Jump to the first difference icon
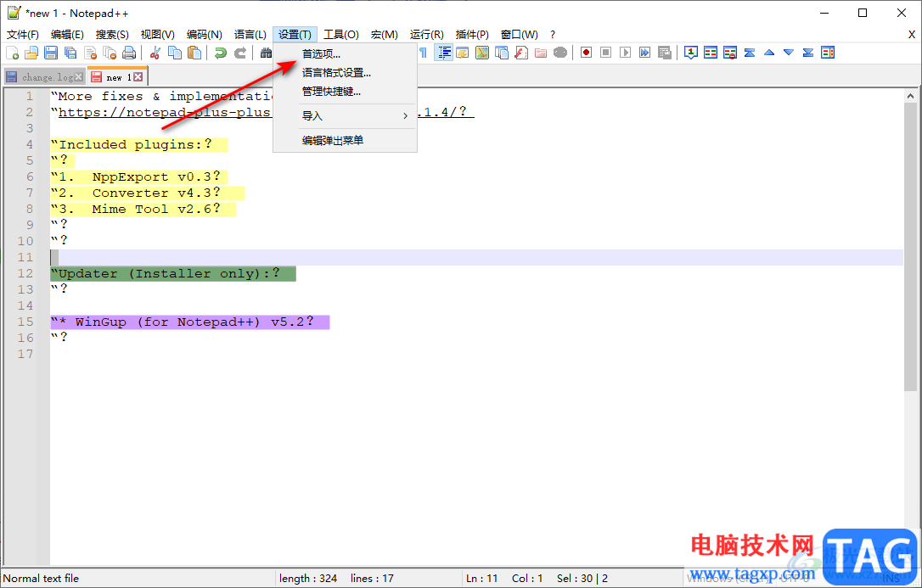This screenshot has height=588, width=922. pos(749,53)
